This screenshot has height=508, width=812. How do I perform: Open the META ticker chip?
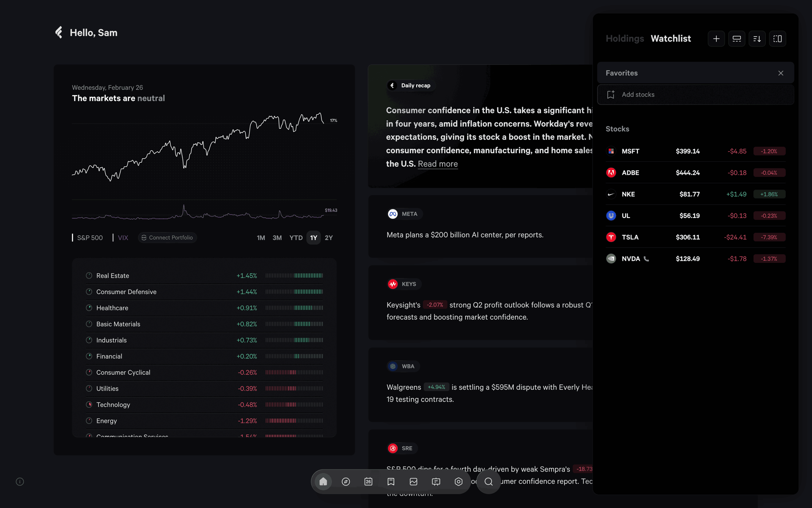point(404,214)
